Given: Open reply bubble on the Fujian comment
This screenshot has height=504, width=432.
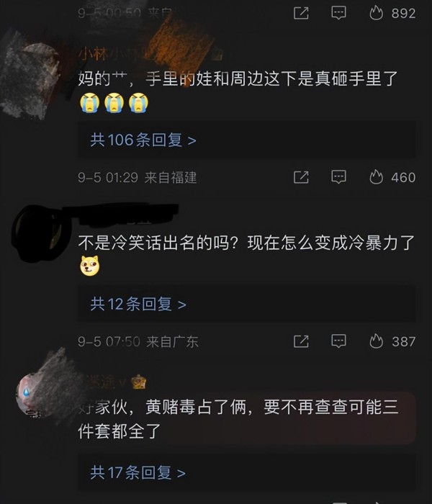Looking at the screenshot, I should point(338,177).
